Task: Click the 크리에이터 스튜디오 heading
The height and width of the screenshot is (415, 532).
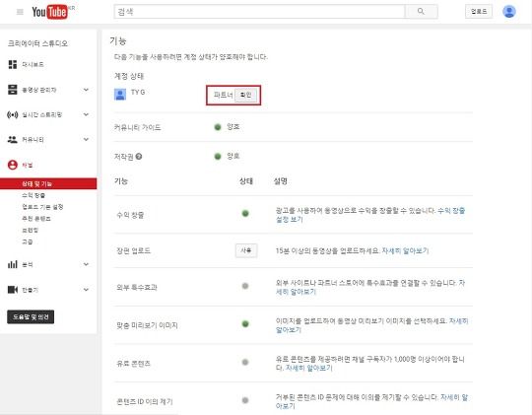Action: [37, 43]
